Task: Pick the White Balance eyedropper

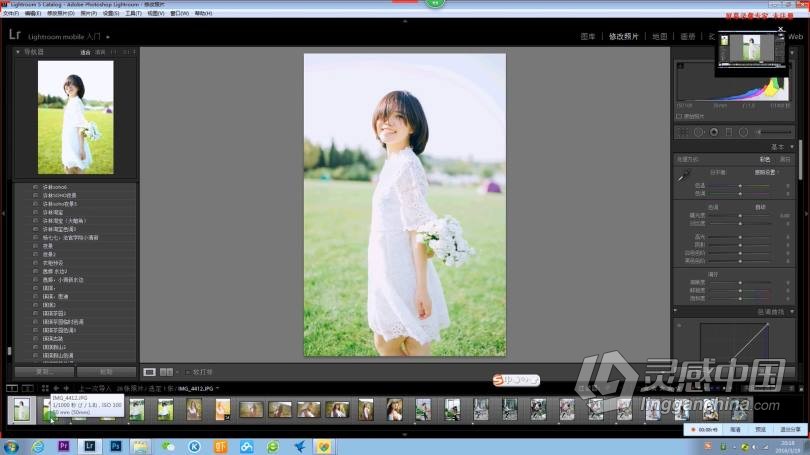Action: (684, 177)
